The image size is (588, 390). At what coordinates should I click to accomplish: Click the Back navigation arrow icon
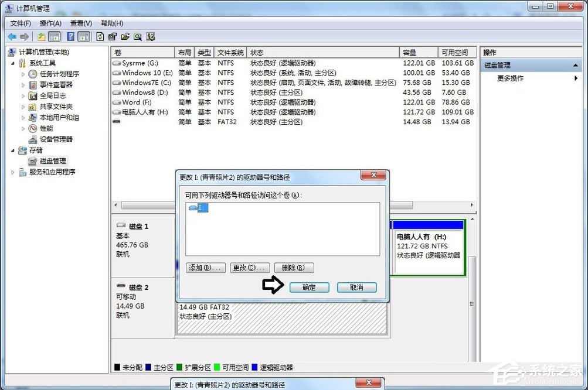(x=12, y=36)
